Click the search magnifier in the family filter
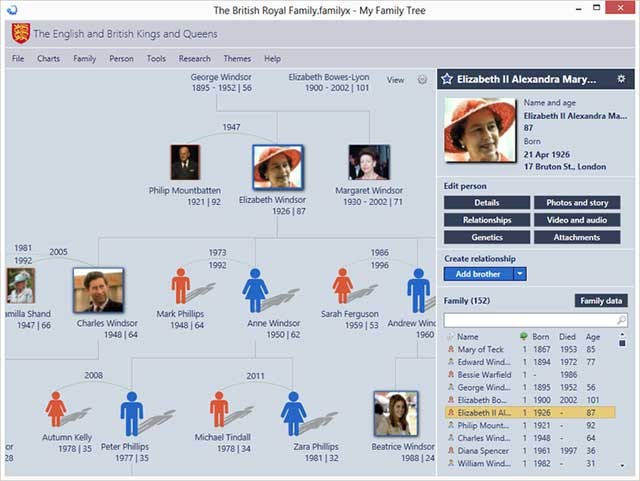The image size is (640, 481). tap(621, 321)
